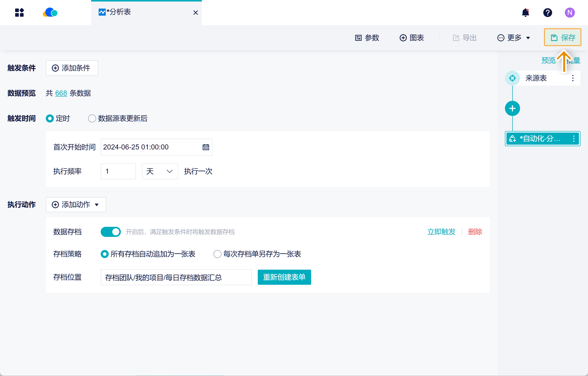Expand the 天 frequency unit dropdown
This screenshot has height=376, width=588.
(x=160, y=171)
